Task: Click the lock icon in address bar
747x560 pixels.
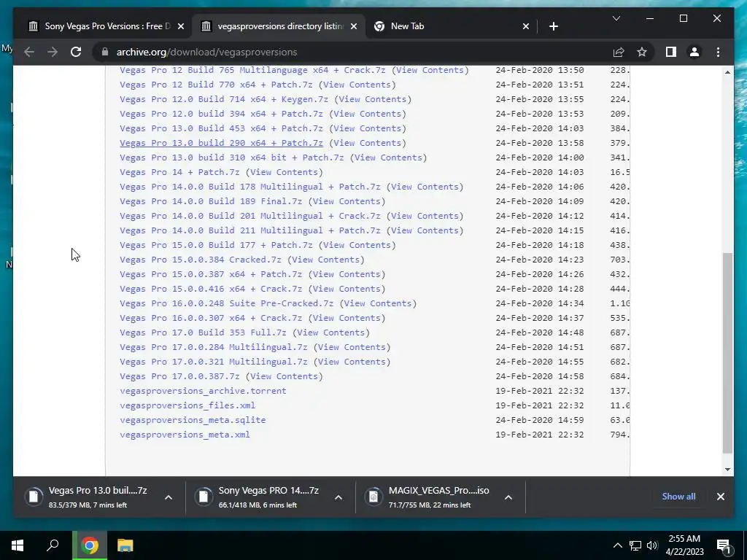Action: point(105,52)
